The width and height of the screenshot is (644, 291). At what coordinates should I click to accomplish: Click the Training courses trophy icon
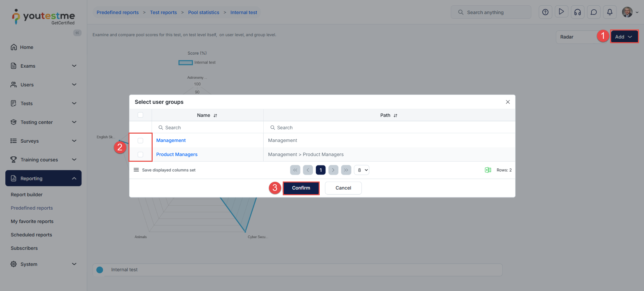point(14,160)
